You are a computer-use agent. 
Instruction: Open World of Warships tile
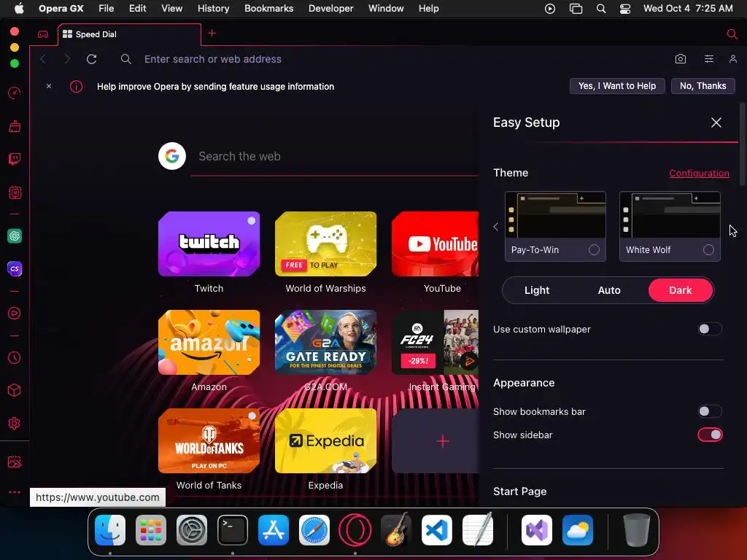(325, 244)
